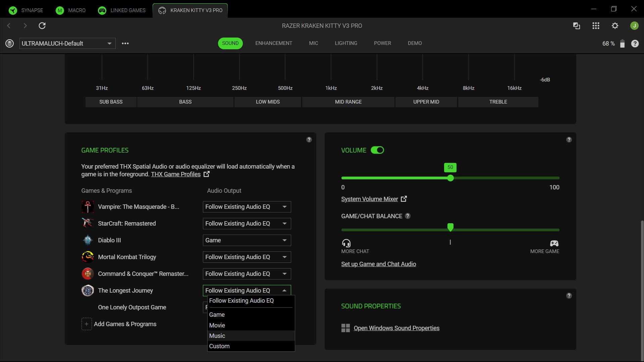Open the Macro module
The width and height of the screenshot is (644, 362).
pos(70,10)
